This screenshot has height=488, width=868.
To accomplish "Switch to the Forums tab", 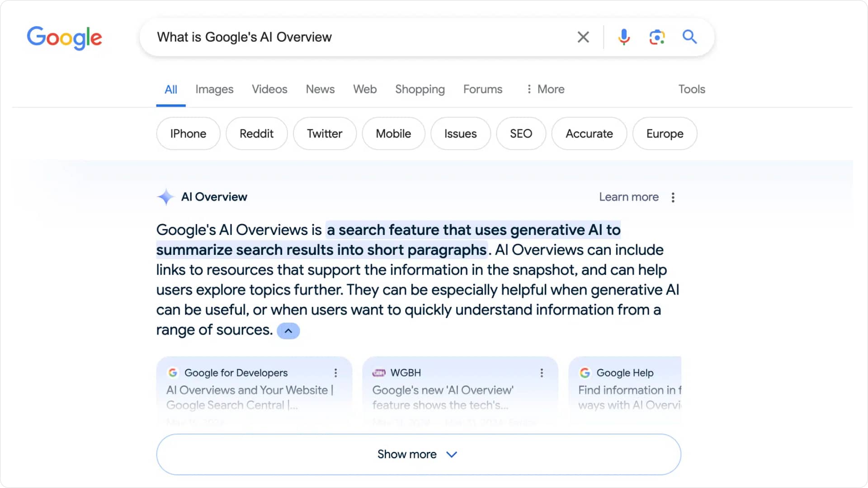I will 483,89.
